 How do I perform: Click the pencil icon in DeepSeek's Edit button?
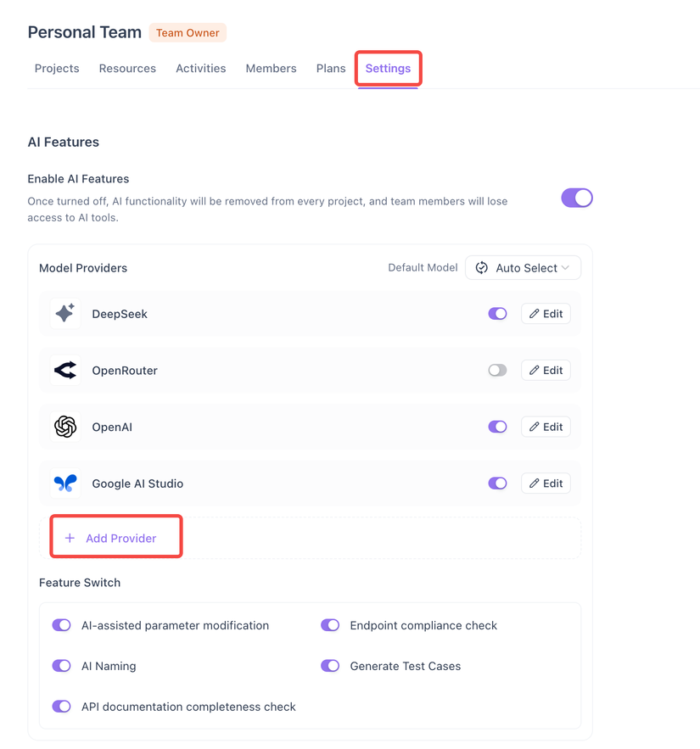click(x=535, y=314)
